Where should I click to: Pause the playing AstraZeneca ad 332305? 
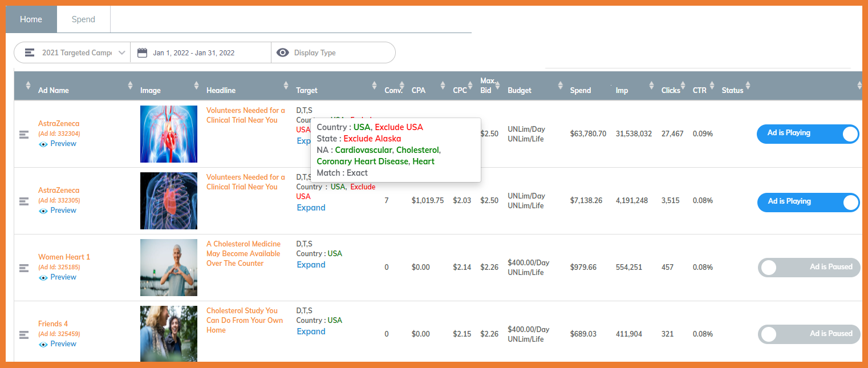point(808,203)
